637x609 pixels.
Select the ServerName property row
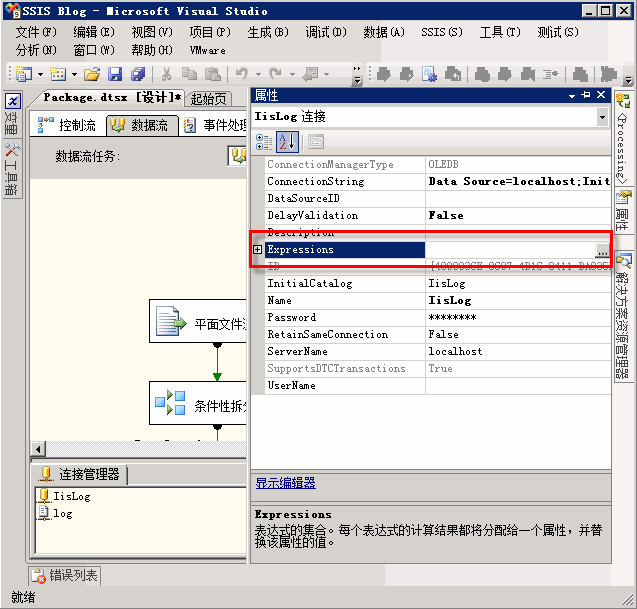pyautogui.click(x=438, y=351)
